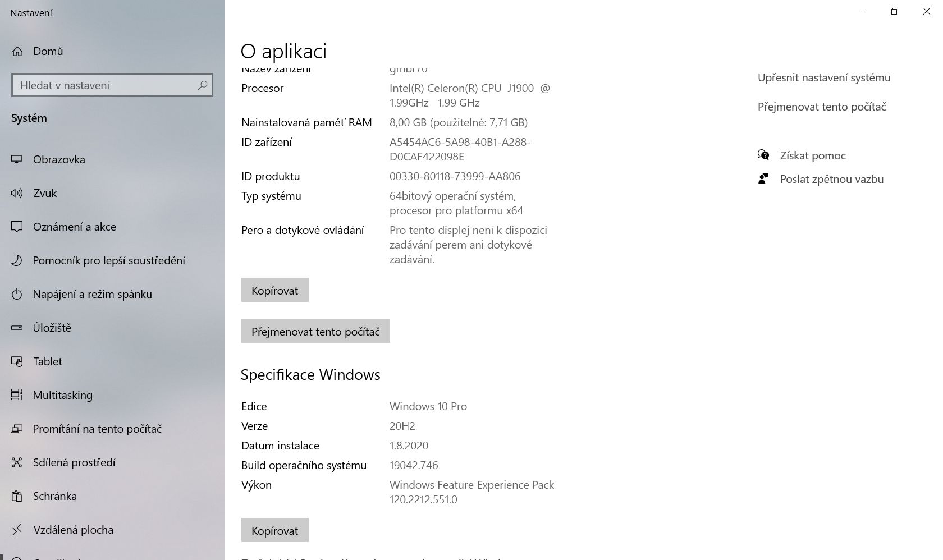Click the Sdílená prostředí icon
This screenshot has height=560, width=943.
tap(17, 462)
